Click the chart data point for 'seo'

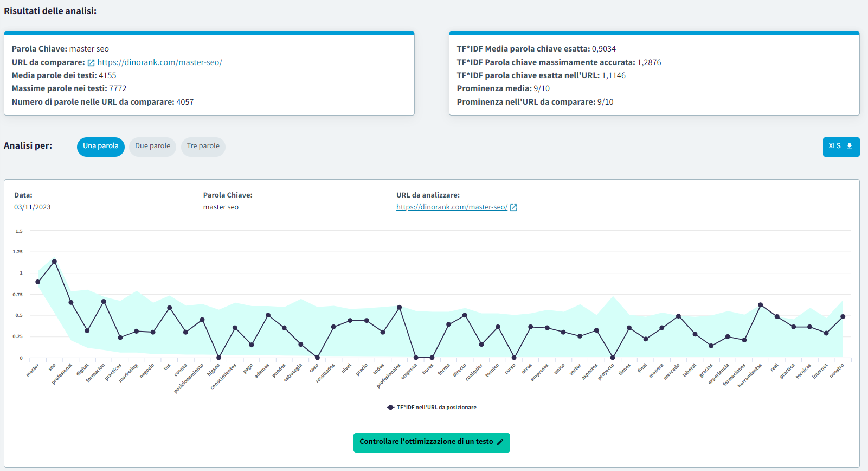tap(54, 262)
